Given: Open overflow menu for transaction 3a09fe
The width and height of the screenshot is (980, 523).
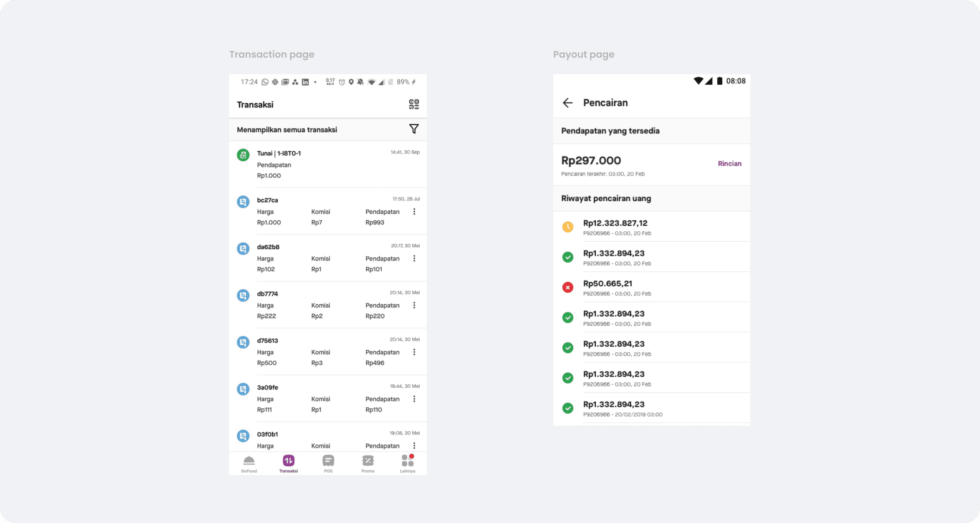Looking at the screenshot, I should point(414,399).
